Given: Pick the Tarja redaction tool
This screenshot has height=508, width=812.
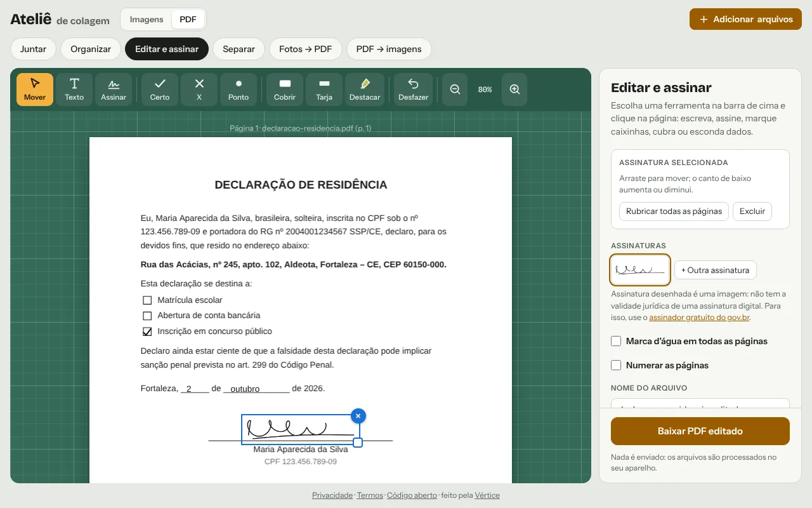Looking at the screenshot, I should point(324,90).
